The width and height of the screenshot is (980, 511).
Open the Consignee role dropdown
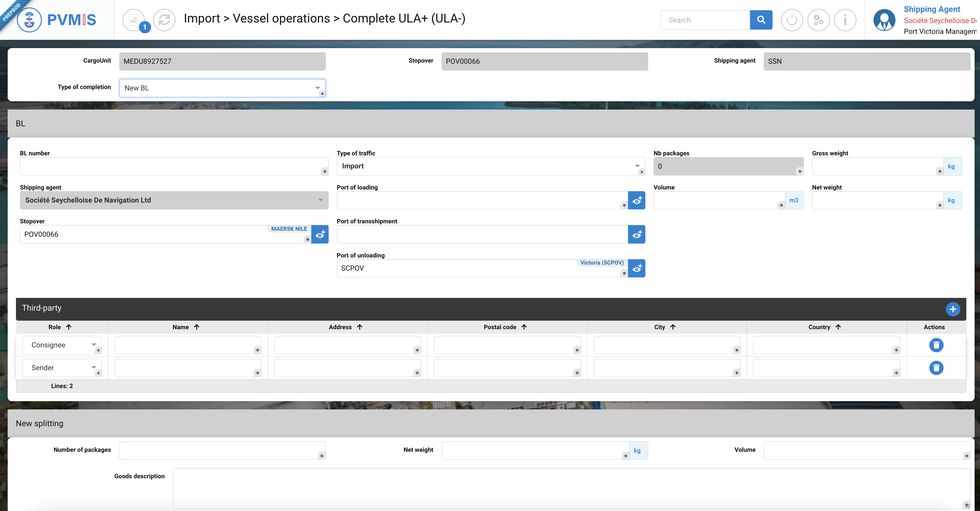(62, 345)
